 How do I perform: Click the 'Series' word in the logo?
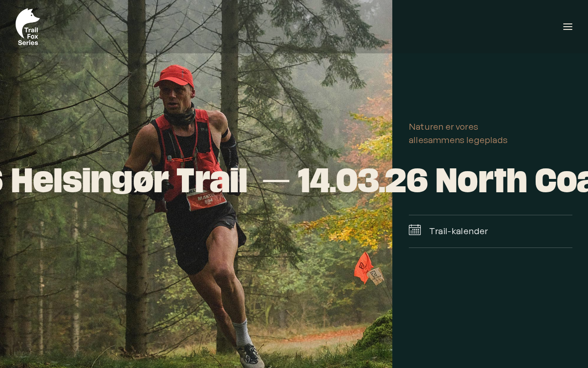[x=28, y=42]
